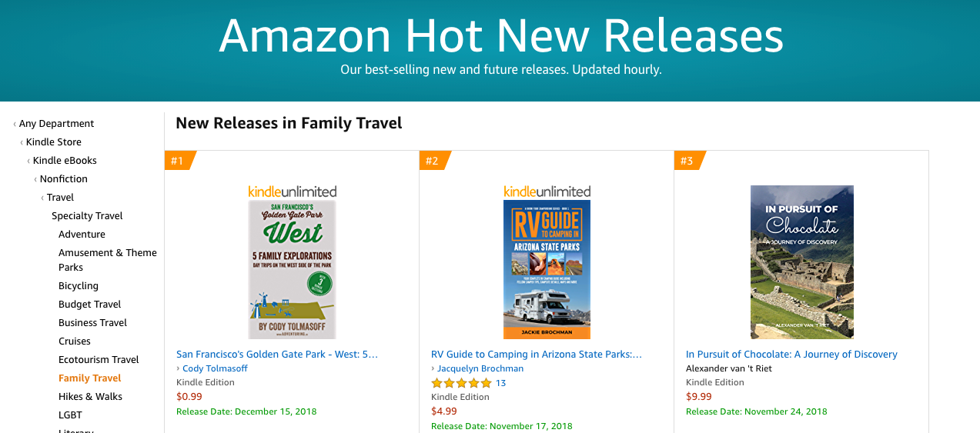Go back to Any Department
980x433 pixels.
[x=56, y=124]
